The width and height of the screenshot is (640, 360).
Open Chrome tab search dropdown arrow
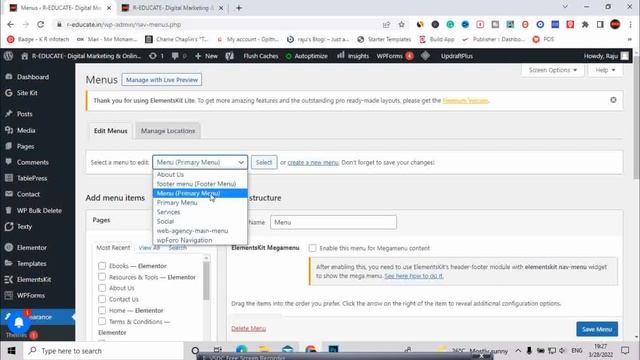pyautogui.click(x=565, y=7)
